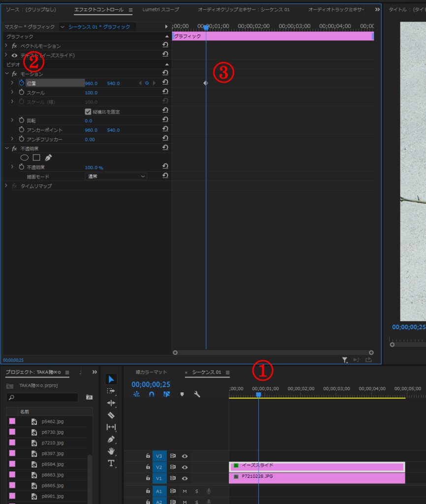Lock the V2 track
Viewport: 426px width, 504px height.
click(x=148, y=467)
